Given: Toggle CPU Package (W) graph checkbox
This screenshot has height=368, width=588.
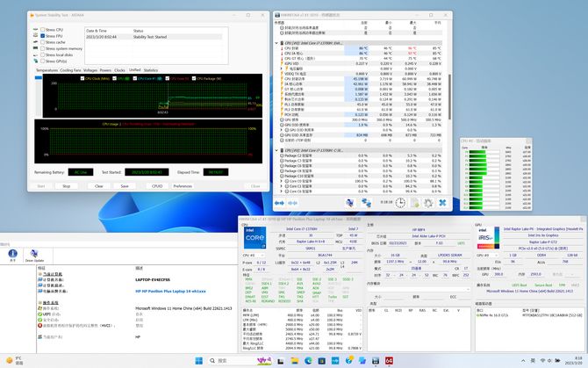Looking at the screenshot, I should 194,78.
